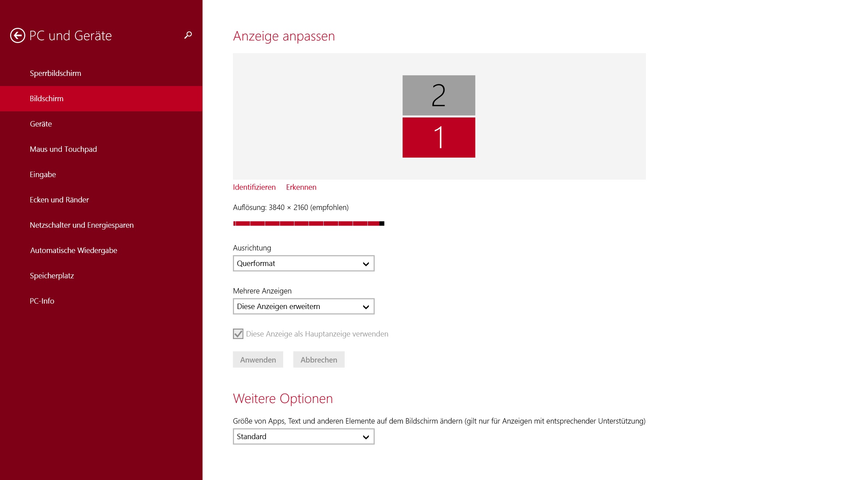The image size is (868, 480).
Task: Click the back arrow icon
Action: tap(17, 35)
